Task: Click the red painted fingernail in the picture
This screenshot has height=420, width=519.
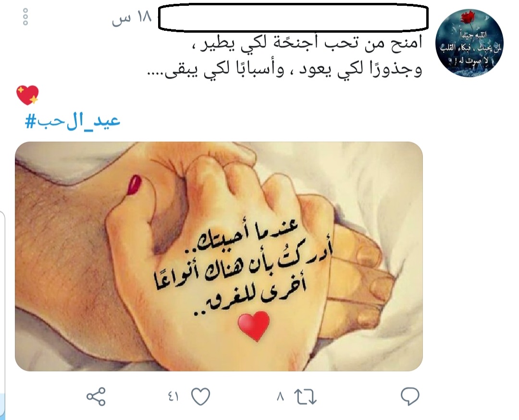Action: 134,185
